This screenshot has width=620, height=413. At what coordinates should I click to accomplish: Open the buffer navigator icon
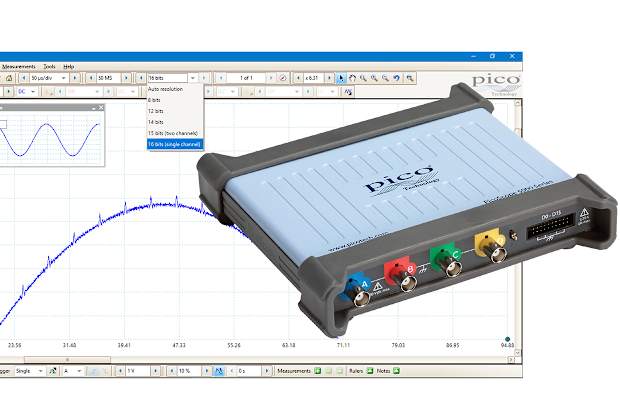click(x=283, y=78)
